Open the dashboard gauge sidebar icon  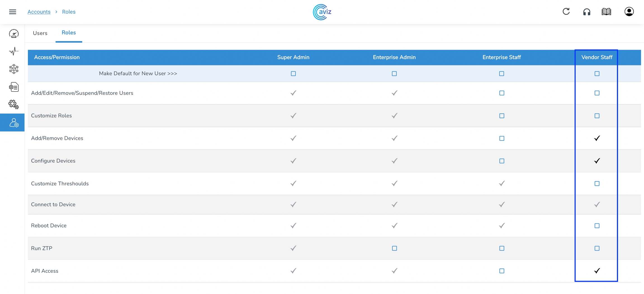coord(14,34)
